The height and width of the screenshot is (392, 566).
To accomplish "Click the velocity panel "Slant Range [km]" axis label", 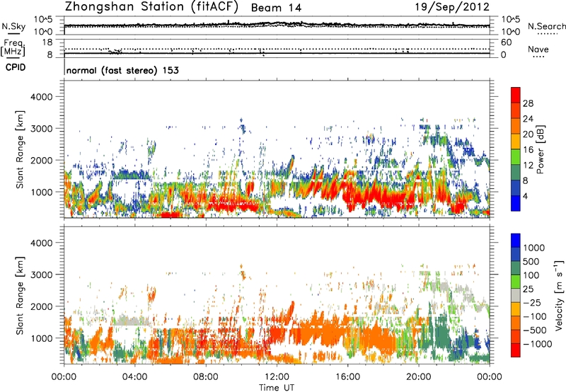I will click(x=20, y=296).
